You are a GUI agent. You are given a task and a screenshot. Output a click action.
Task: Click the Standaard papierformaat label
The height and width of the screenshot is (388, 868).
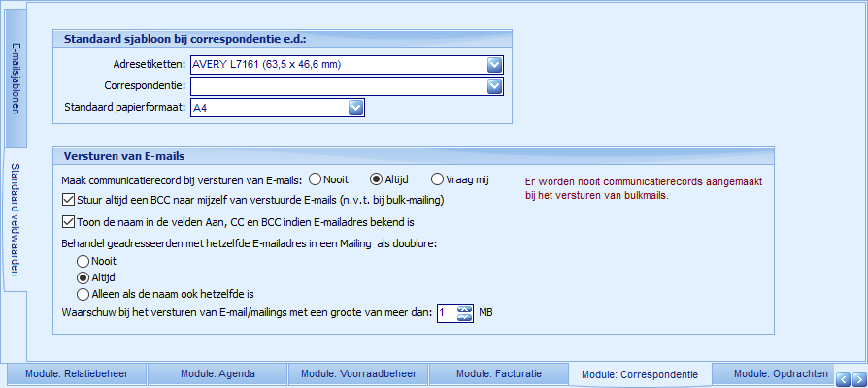125,107
